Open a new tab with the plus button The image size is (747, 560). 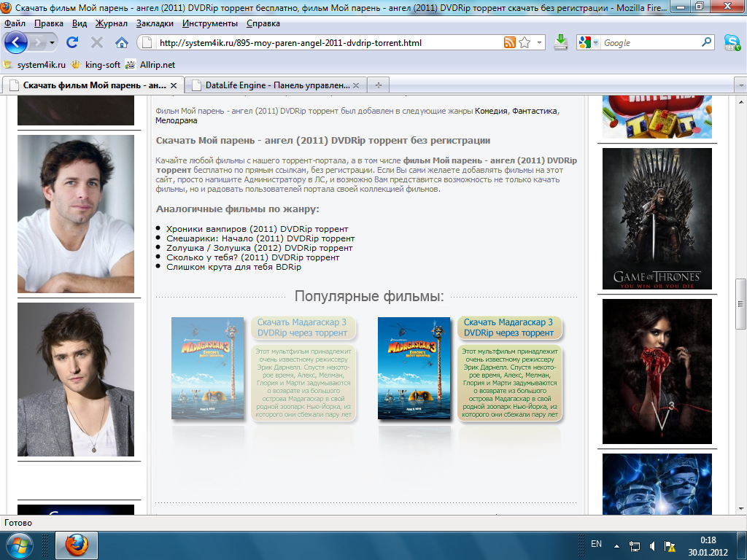(379, 85)
